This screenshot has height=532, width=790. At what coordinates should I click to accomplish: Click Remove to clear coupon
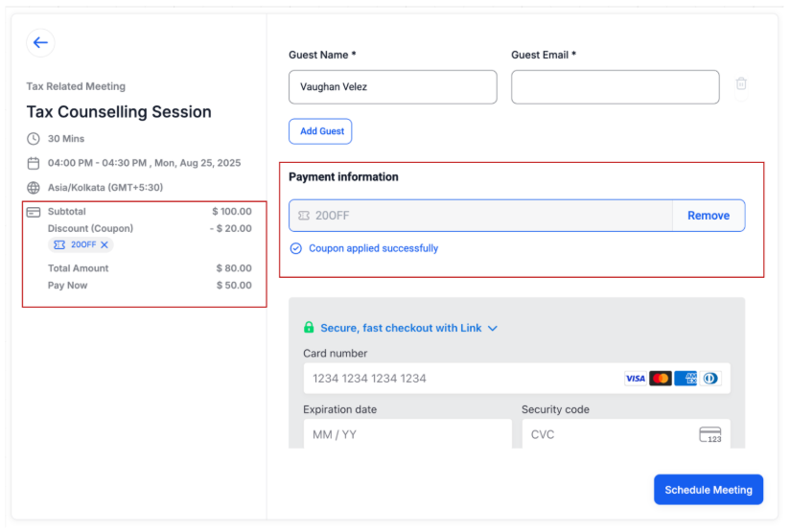[x=709, y=216]
